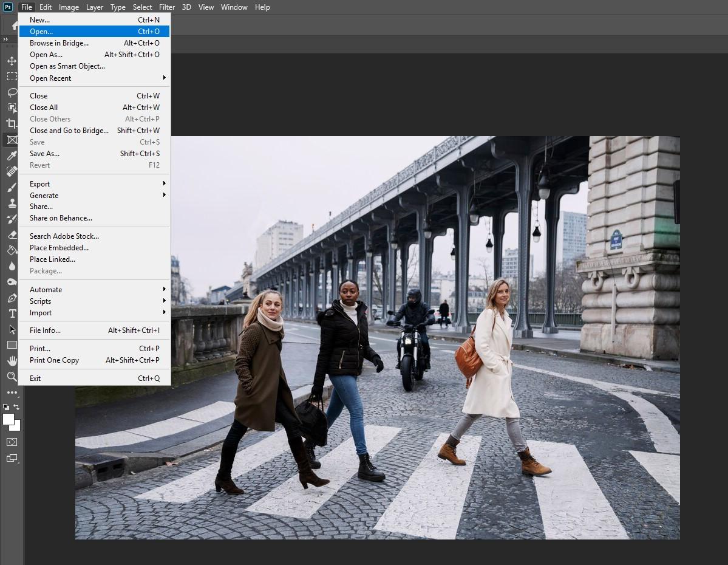Choose the Clone Stamp tool

click(12, 204)
